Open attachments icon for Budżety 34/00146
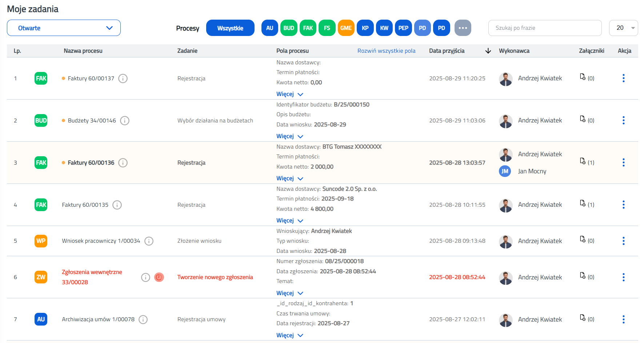Viewport: 644px width, 343px height. [x=583, y=119]
